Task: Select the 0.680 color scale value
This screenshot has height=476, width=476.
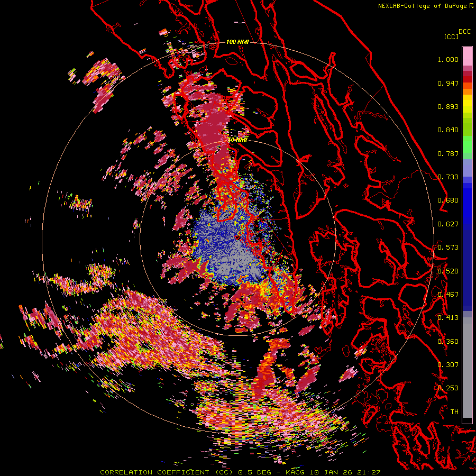Action: (448, 200)
